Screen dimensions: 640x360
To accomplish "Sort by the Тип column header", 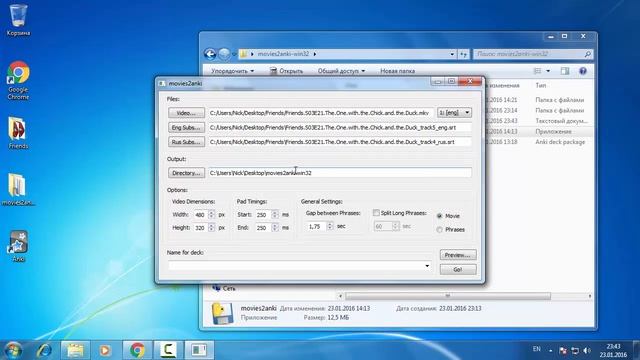I will (x=541, y=85).
